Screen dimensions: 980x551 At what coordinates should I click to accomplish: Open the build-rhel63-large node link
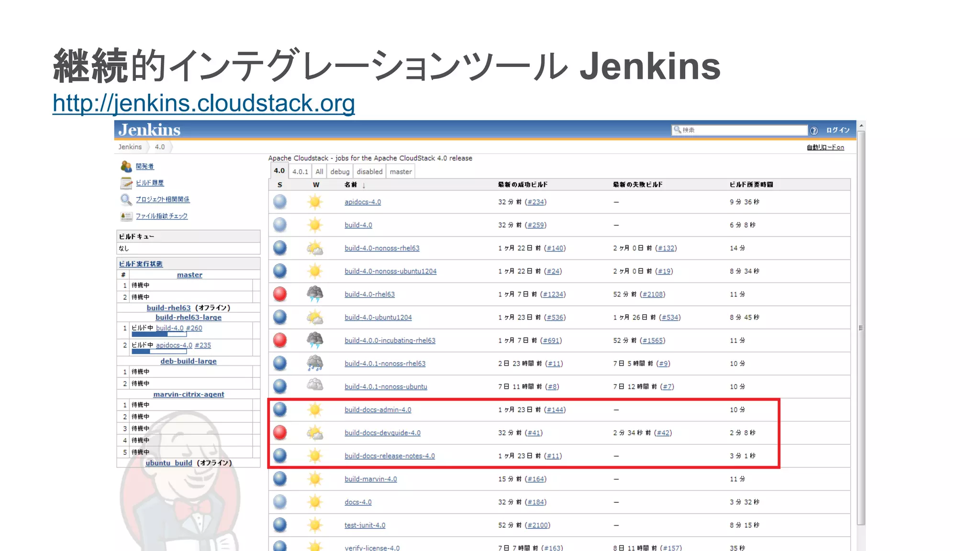pyautogui.click(x=189, y=318)
